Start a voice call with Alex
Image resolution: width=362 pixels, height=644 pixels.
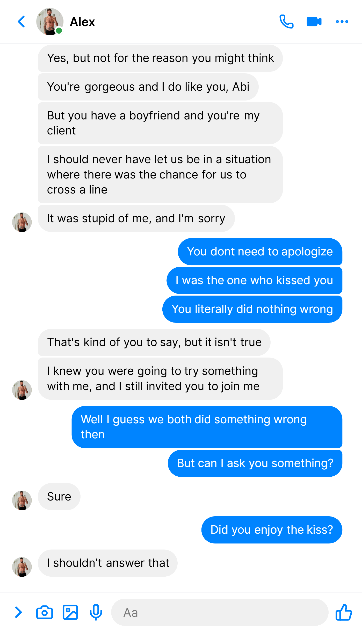click(x=286, y=22)
